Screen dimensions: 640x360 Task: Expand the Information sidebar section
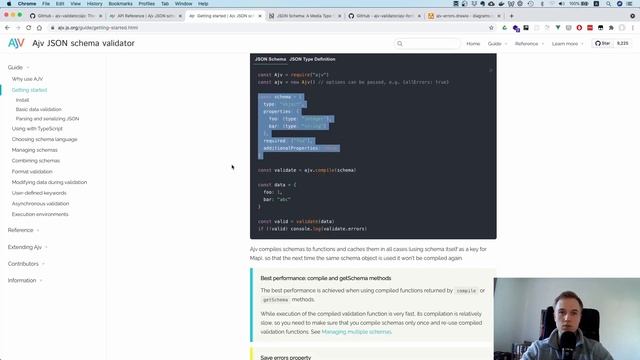pyautogui.click(x=25, y=281)
